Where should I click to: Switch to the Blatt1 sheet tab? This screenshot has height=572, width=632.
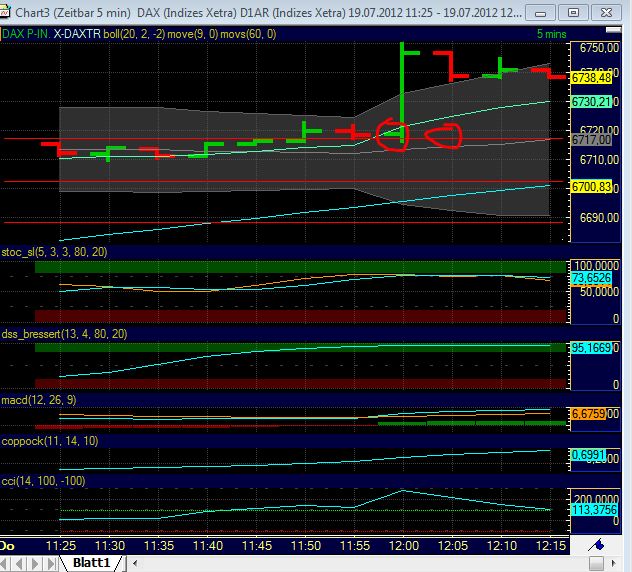coord(91,562)
